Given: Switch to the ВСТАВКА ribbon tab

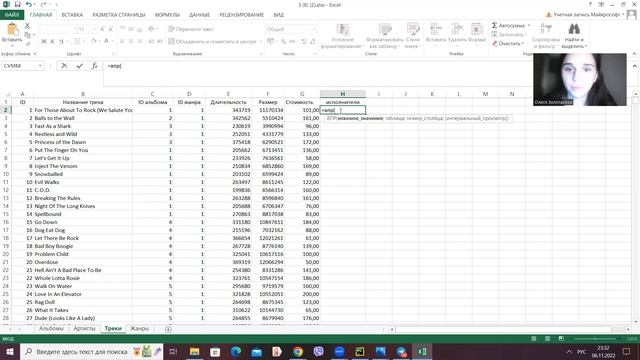Looking at the screenshot, I should click(x=72, y=15).
